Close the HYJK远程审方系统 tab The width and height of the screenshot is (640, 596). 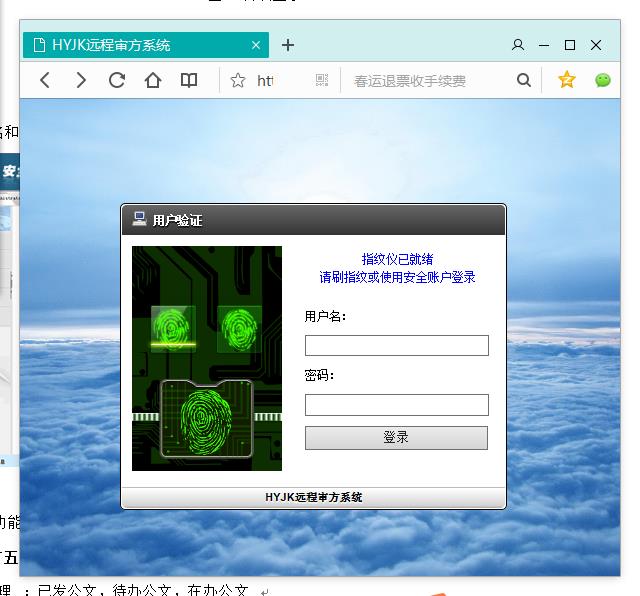click(x=256, y=45)
